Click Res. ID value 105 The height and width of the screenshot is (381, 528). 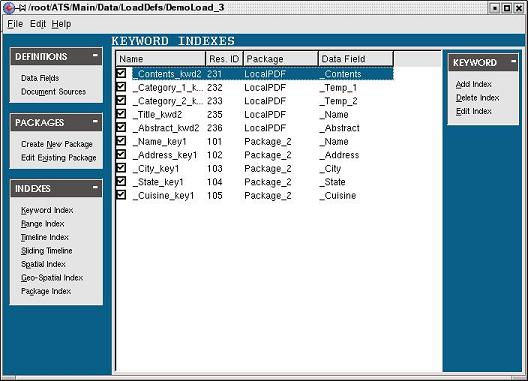point(215,195)
